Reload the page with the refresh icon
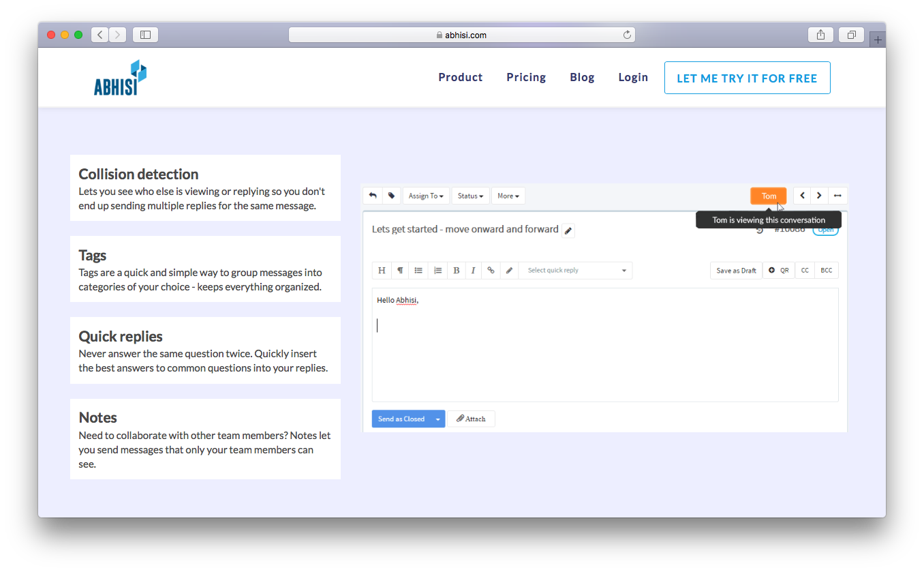This screenshot has height=572, width=924. (627, 35)
